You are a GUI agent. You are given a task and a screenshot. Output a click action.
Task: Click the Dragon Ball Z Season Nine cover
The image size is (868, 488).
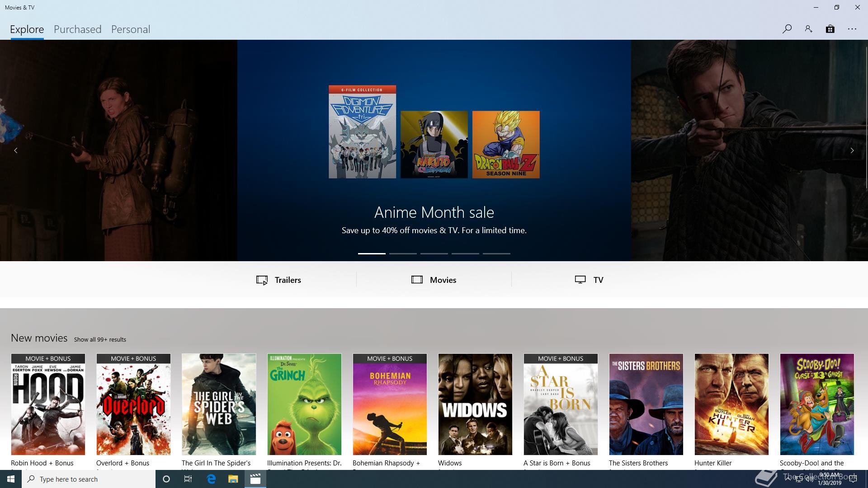point(506,145)
